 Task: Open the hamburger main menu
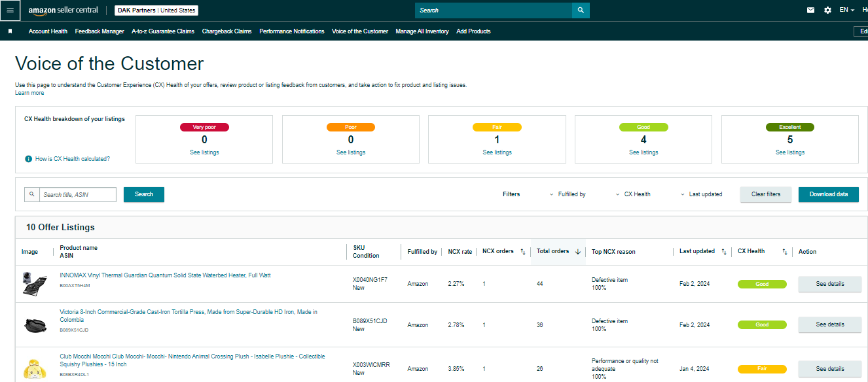pos(10,10)
